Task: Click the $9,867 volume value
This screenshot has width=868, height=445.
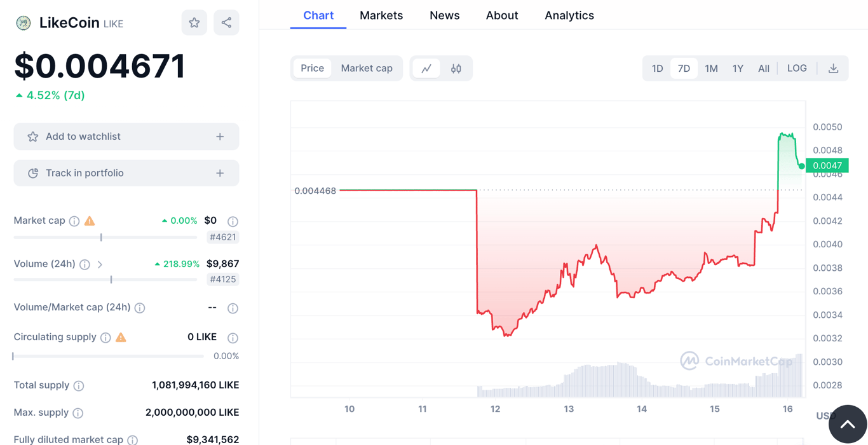Action: 223,264
